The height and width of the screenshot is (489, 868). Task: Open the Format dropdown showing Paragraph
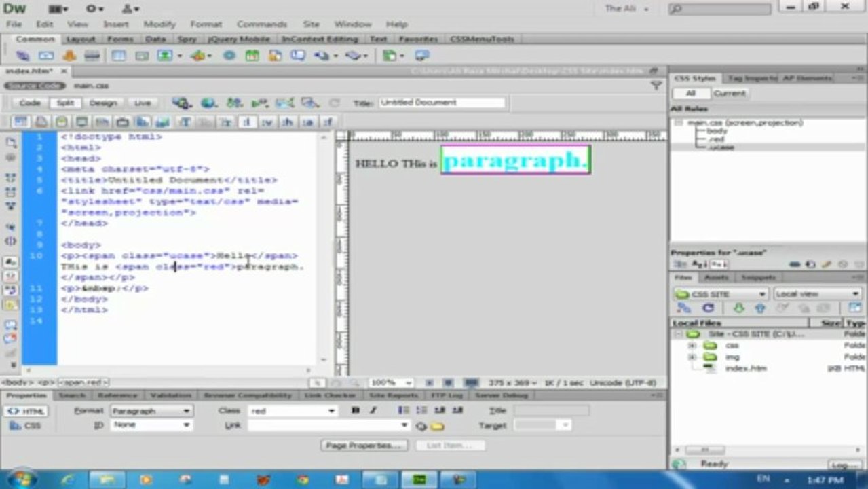[x=152, y=411]
